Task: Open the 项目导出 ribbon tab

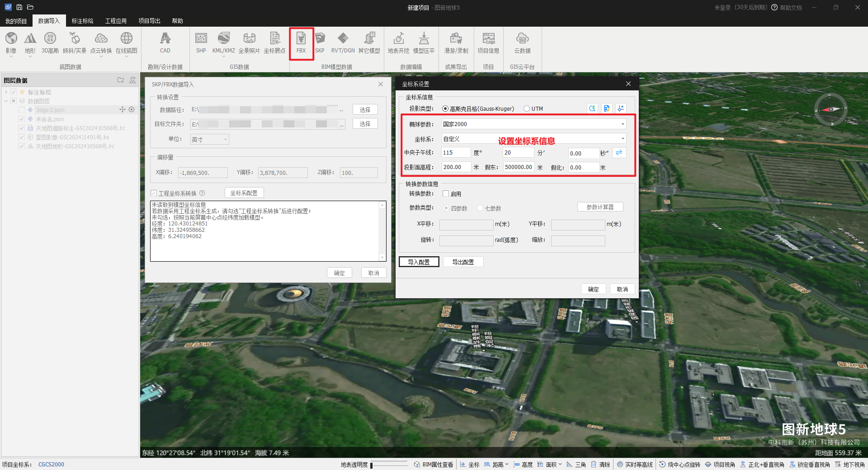Action: [x=149, y=21]
